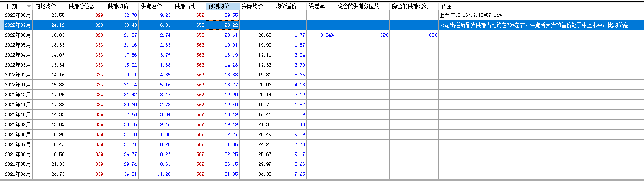The width and height of the screenshot is (644, 181).
Task: Select the 2022年05月 date cell
Action: coord(19,45)
